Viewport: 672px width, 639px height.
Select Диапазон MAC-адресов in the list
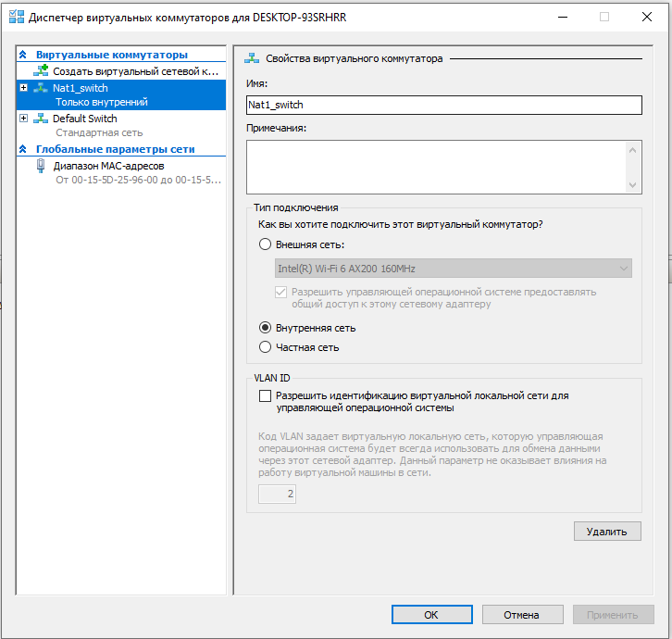(108, 166)
